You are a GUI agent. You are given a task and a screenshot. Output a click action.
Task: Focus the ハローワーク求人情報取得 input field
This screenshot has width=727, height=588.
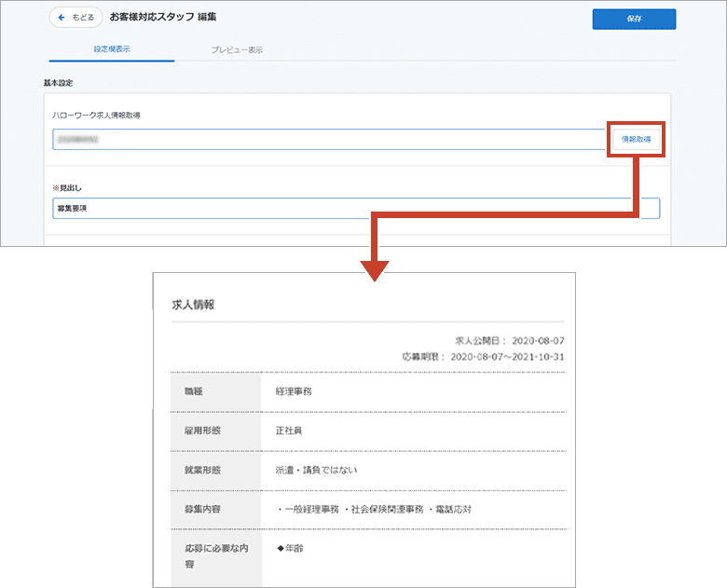pos(328,140)
